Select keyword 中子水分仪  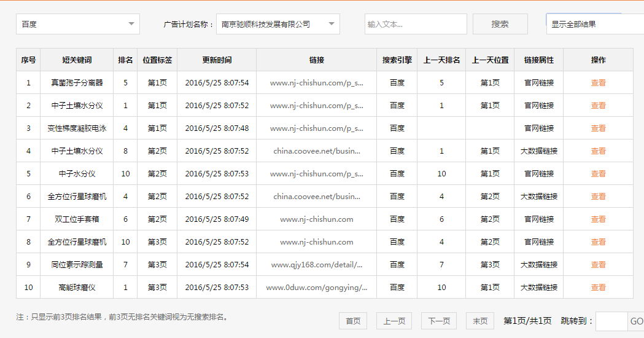77,173
